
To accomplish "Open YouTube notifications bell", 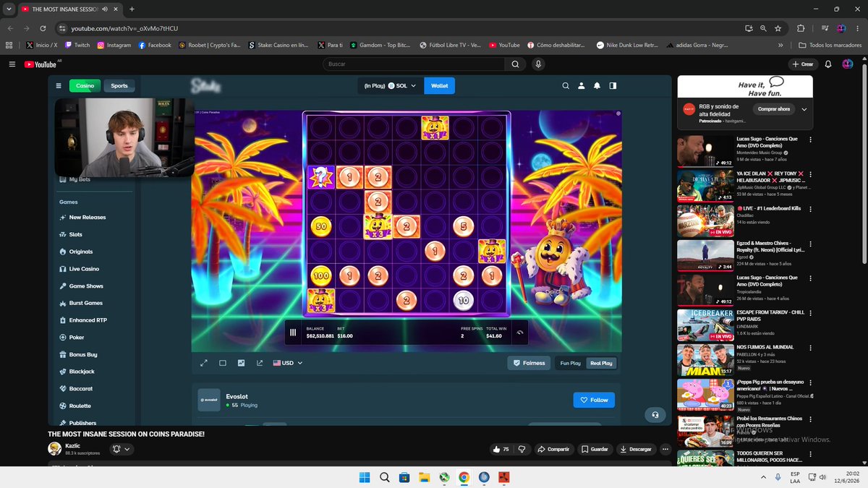I will point(828,64).
